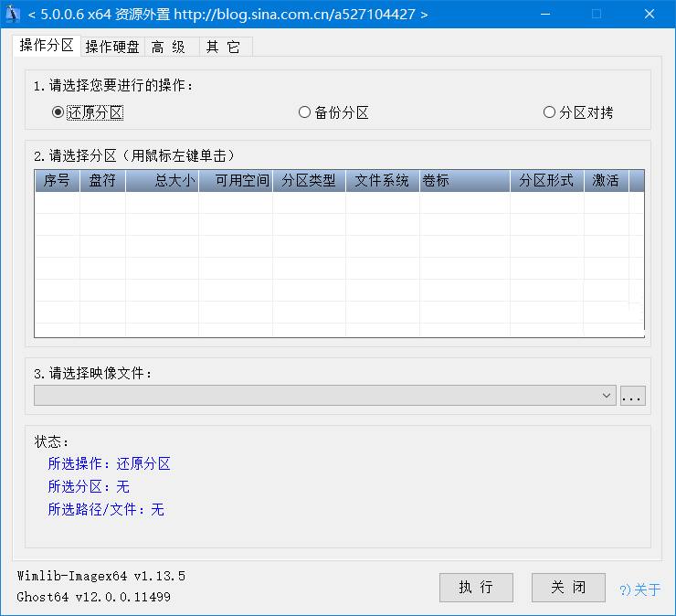Open the 关于 about link
676x616 pixels.
click(640, 589)
